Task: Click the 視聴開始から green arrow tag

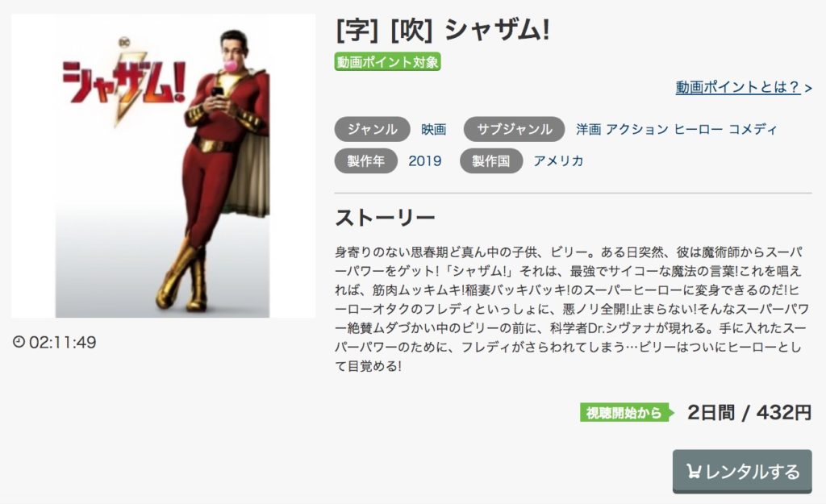Action: [627, 412]
